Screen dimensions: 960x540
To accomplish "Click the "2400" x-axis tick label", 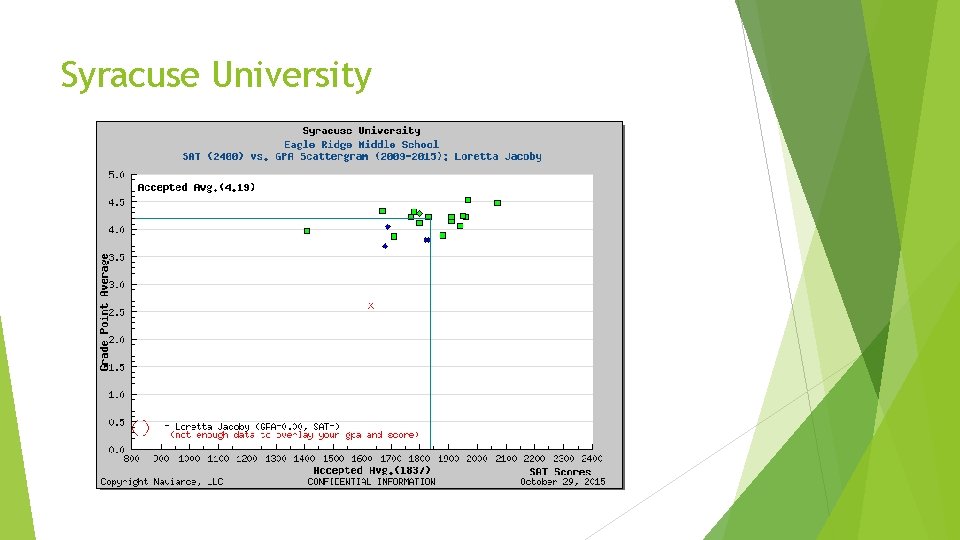I will tap(591, 459).
